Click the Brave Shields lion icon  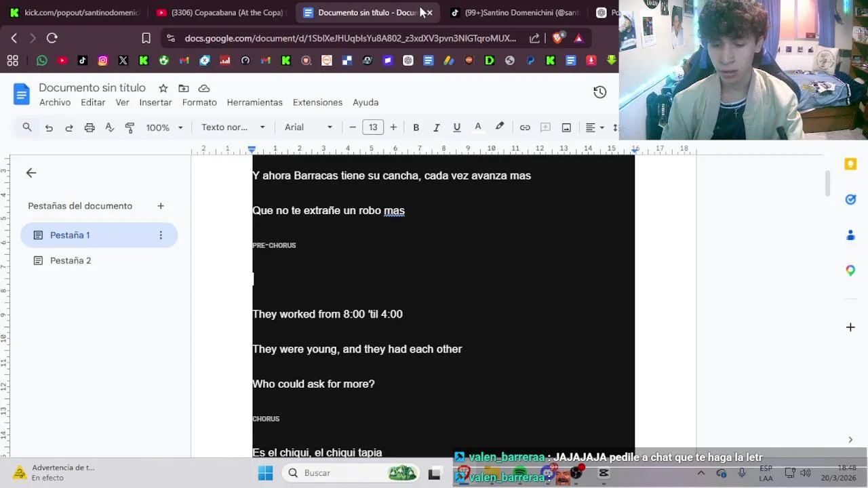click(557, 38)
